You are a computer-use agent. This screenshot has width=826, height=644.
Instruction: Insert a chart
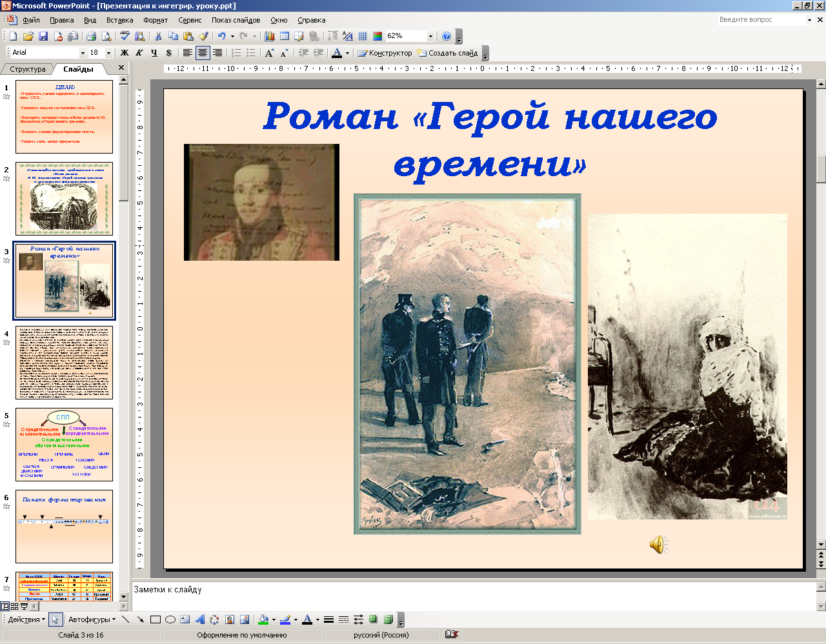point(270,36)
